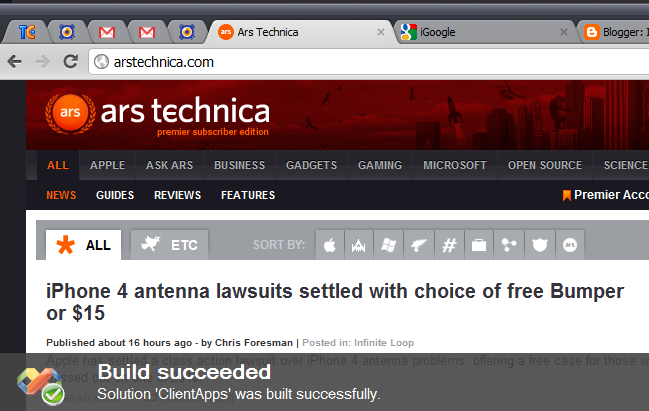Click the globe site info icon
This screenshot has width=649, height=411.
[101, 62]
